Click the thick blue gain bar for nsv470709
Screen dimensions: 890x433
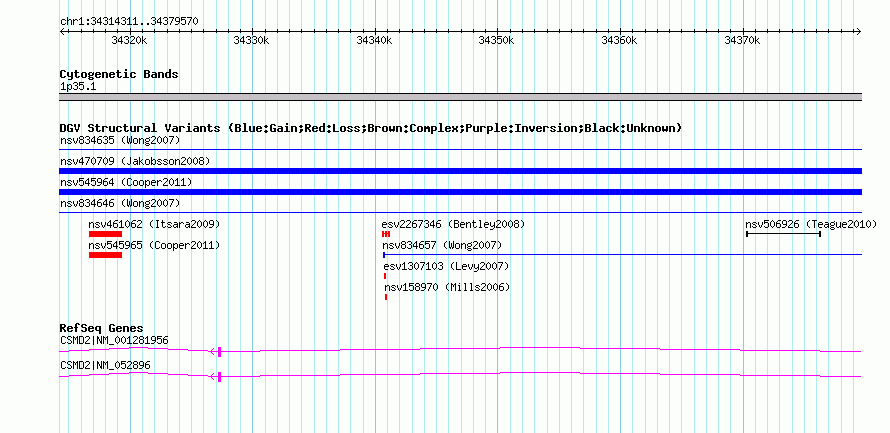pos(460,171)
